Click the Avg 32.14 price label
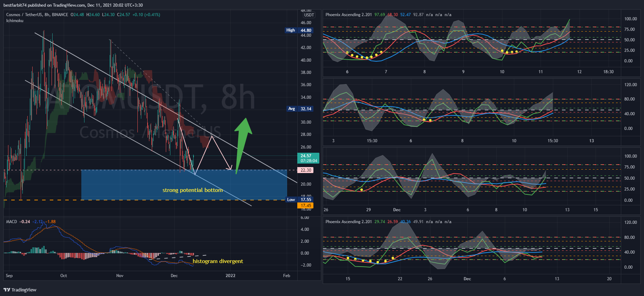644x296 pixels. (x=300, y=109)
